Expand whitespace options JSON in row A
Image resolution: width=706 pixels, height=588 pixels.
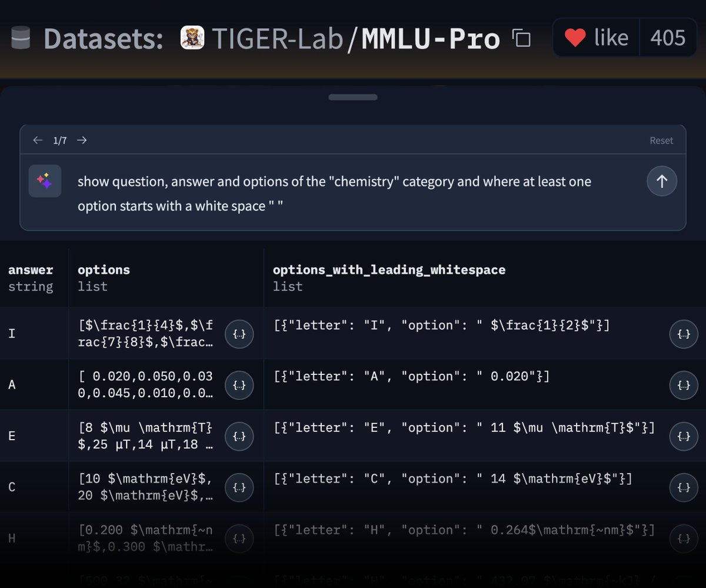pos(684,386)
